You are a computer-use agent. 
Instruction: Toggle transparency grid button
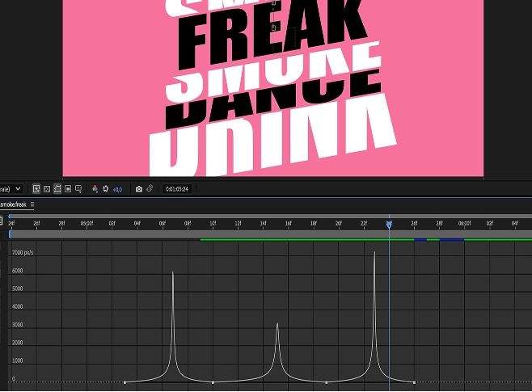(x=47, y=188)
